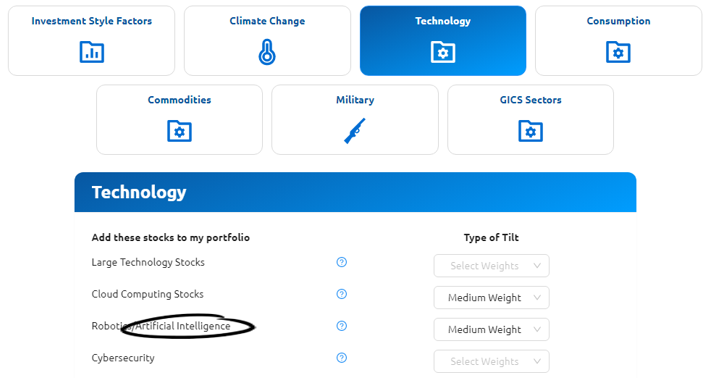
Task: Open help icon next to Cloud Computing Stocks
Action: pos(342,294)
